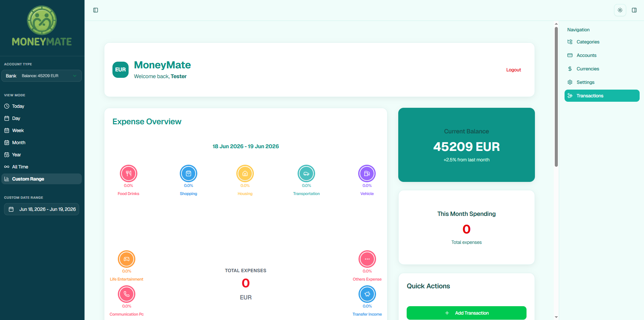Open Transactions in navigation
The image size is (644, 320).
coord(602,96)
